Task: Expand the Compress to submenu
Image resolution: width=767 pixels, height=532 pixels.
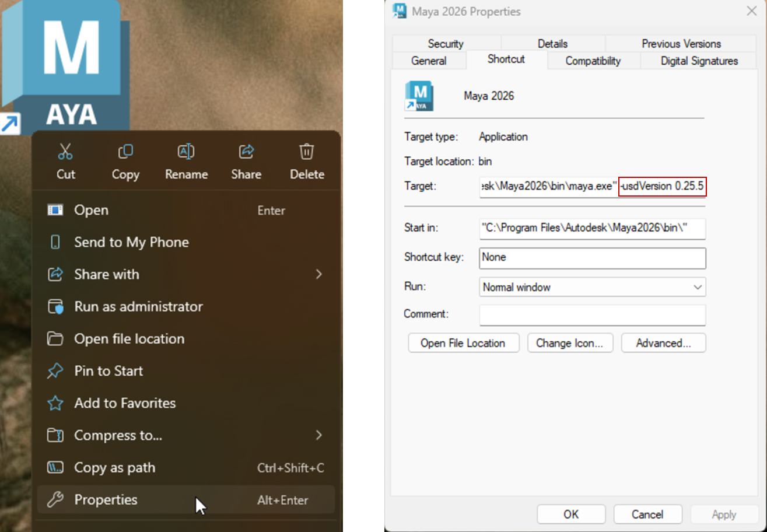Action: [186, 435]
